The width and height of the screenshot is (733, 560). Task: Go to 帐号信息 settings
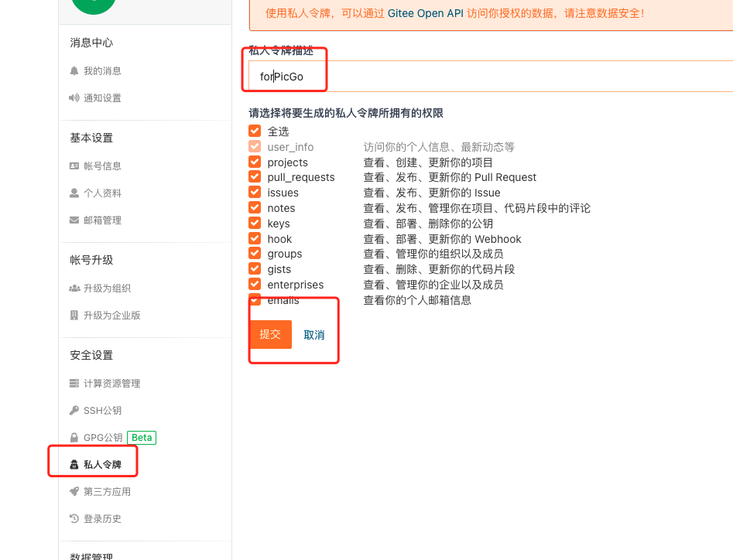pos(102,166)
